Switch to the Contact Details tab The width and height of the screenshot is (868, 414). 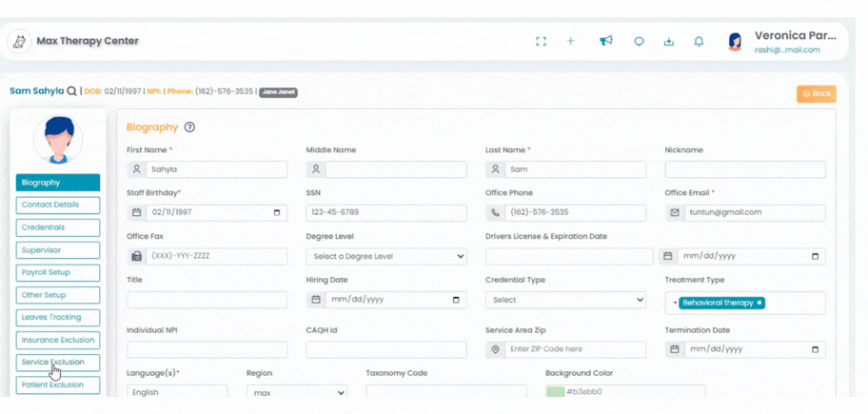(58, 205)
